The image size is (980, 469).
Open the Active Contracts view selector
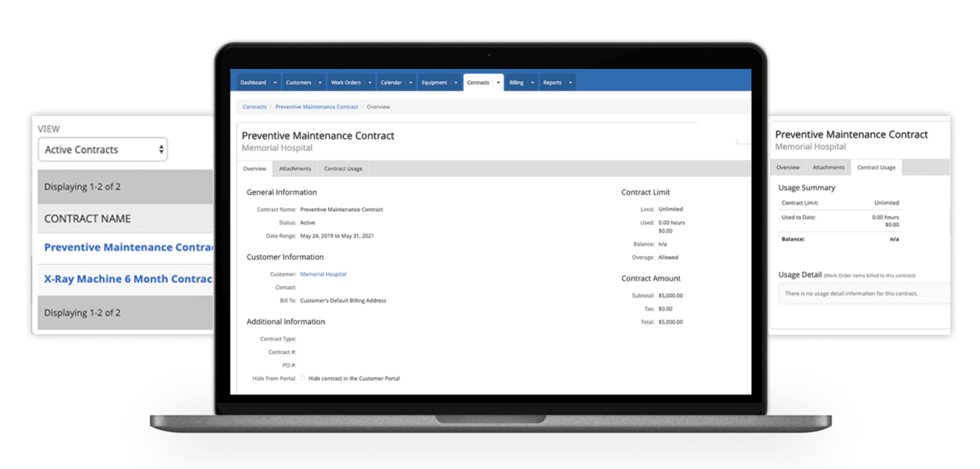pos(103,149)
